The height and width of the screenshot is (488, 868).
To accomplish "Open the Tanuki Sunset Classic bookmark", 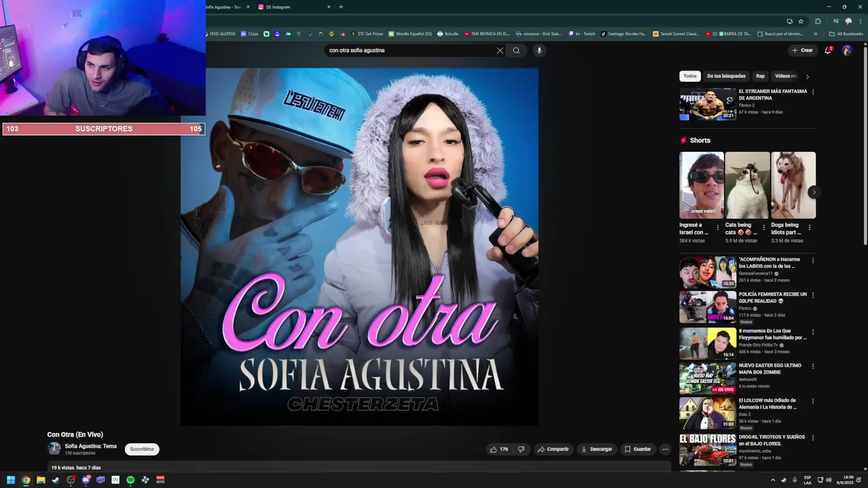I will click(x=675, y=34).
